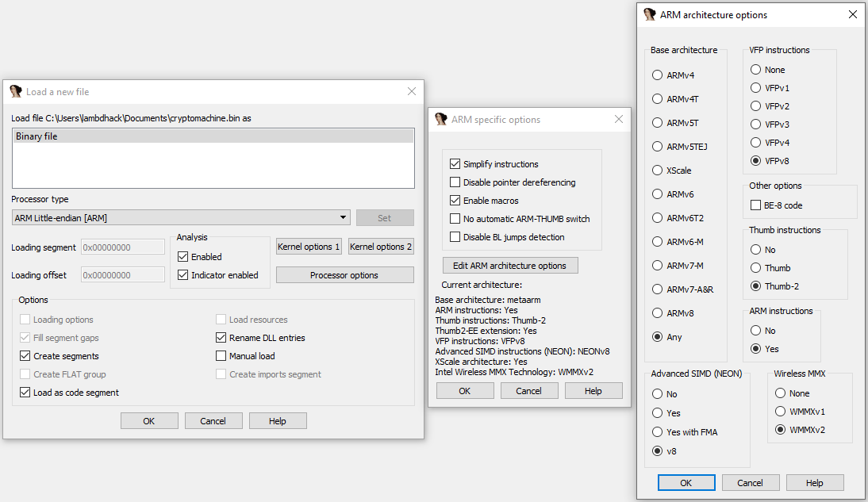
Task: Click the IDA icon on ARM specific options dialog
Action: click(441, 119)
